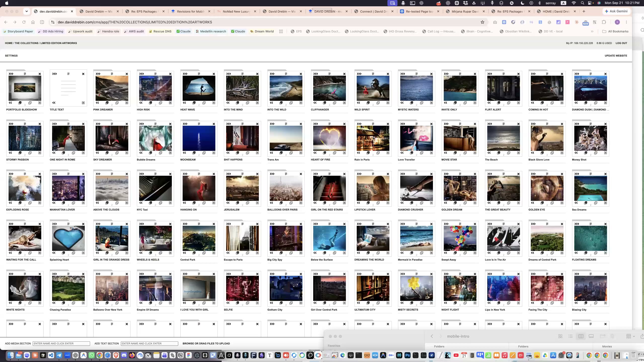The image size is (644, 362).
Task: Click the triple-arrow icon on PINK DREAMER card
Action: pos(98,74)
